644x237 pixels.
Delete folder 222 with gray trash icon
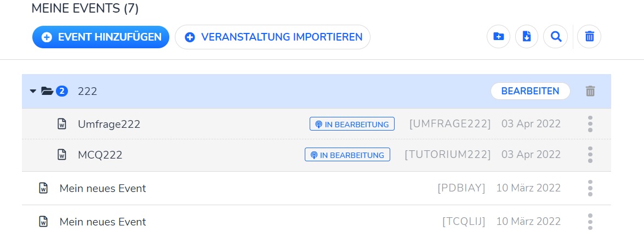tap(590, 91)
